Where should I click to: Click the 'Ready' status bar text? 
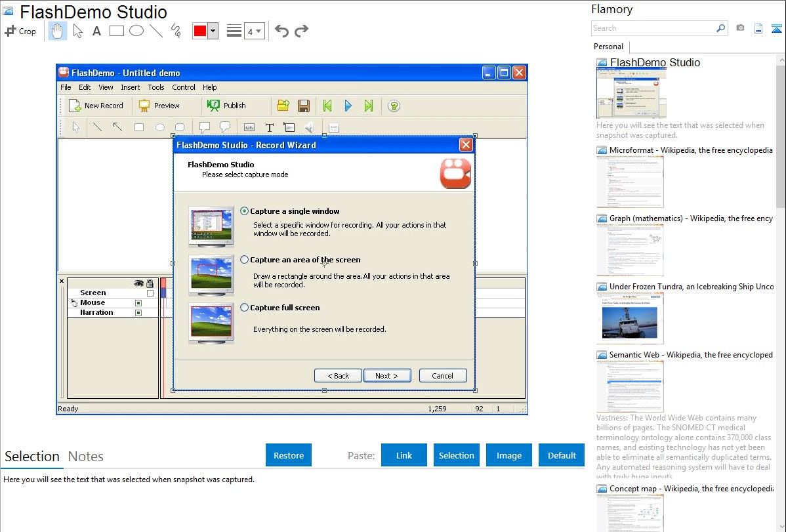(68, 409)
